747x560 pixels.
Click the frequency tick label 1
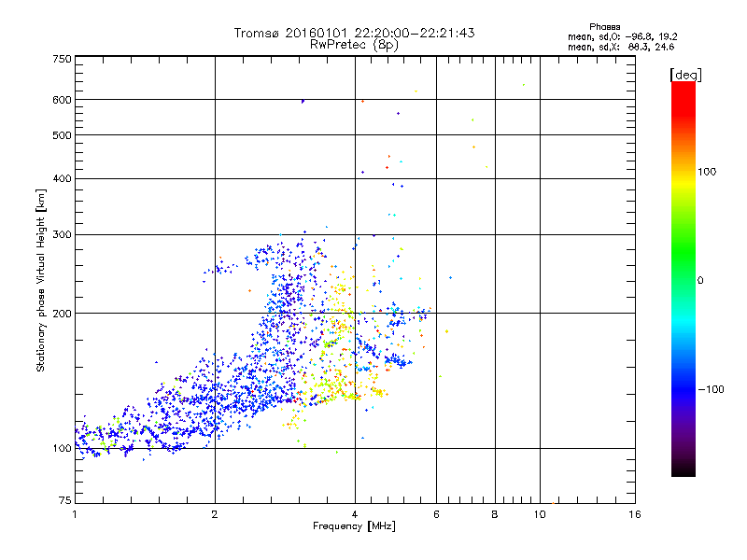pyautogui.click(x=75, y=514)
